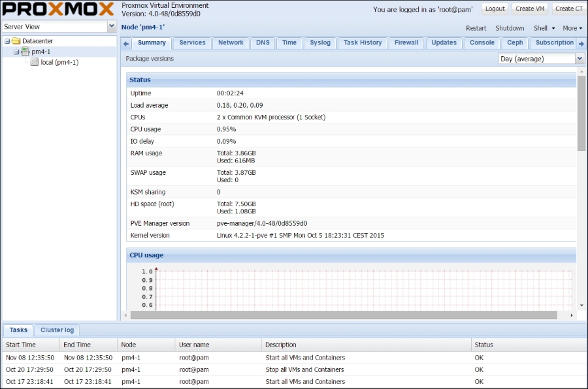The image size is (588, 389).
Task: Switch to the Ceph tab
Action: pos(515,42)
